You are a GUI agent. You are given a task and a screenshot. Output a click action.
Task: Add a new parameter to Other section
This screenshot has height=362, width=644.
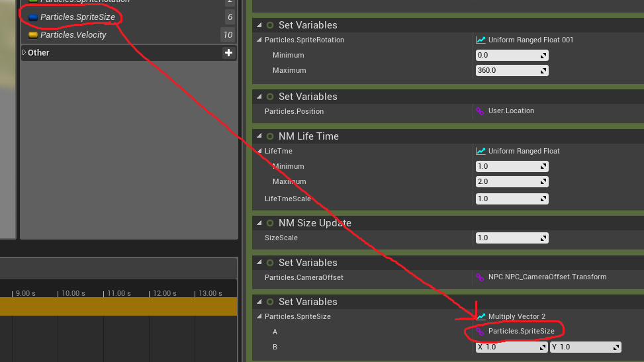point(228,52)
